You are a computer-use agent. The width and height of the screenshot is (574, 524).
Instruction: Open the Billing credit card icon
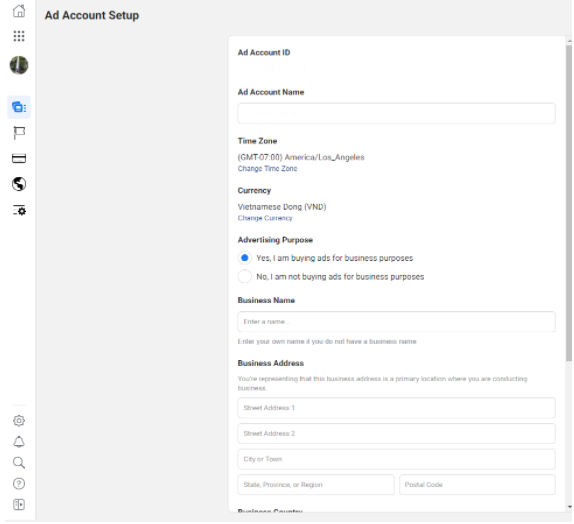coord(19,159)
